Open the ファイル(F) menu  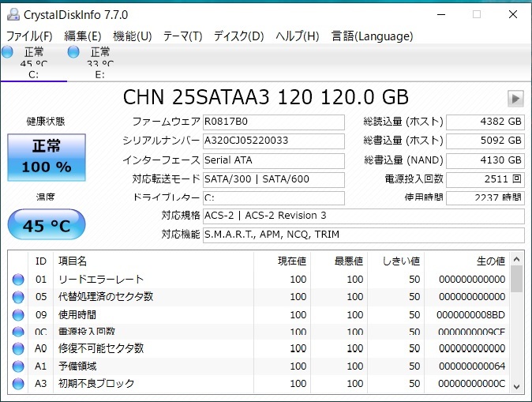point(29,36)
